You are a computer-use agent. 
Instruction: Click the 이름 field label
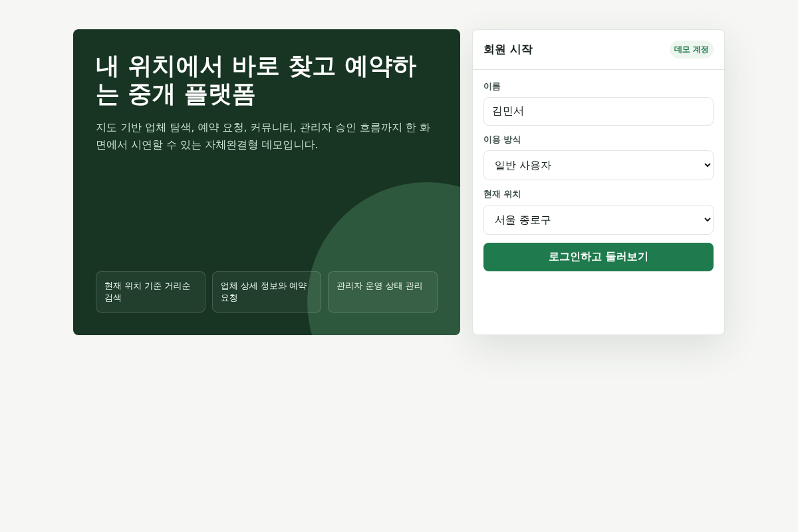coord(492,86)
